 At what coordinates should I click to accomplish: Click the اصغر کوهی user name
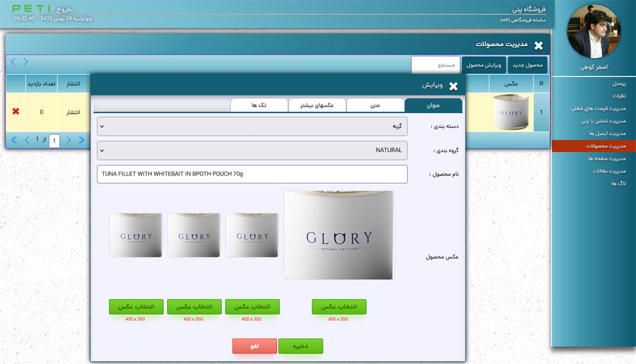click(x=594, y=67)
